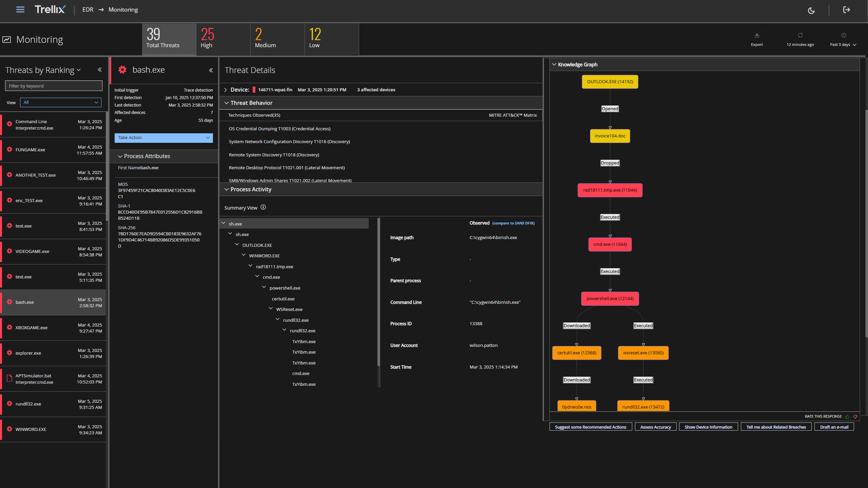Collapse the powershell.exe tree node
The width and height of the screenshot is (868, 488).
click(264, 287)
